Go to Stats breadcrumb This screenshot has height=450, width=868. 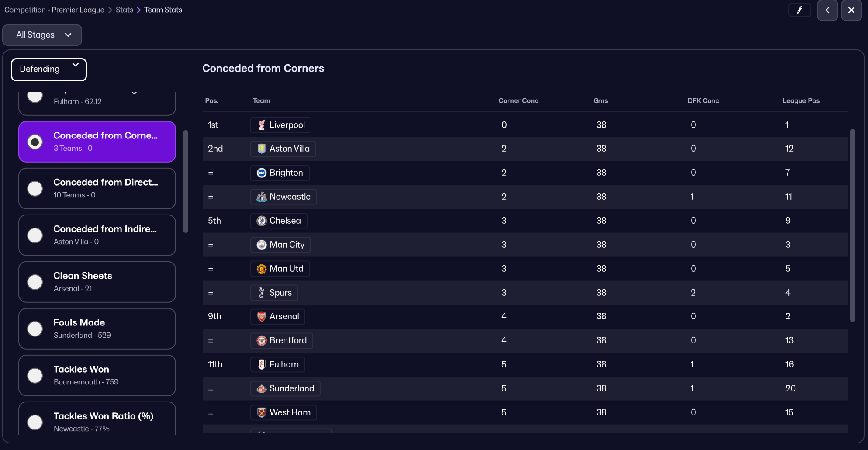[x=124, y=10]
